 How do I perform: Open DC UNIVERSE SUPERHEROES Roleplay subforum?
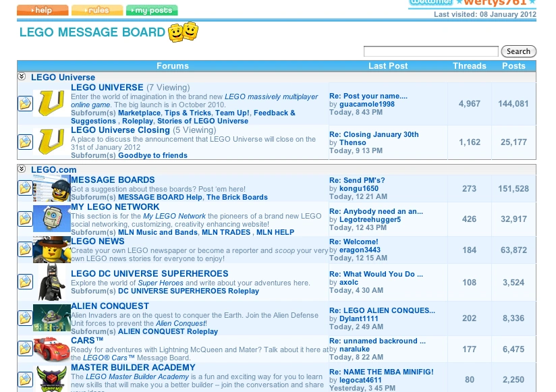pyautogui.click(x=188, y=291)
